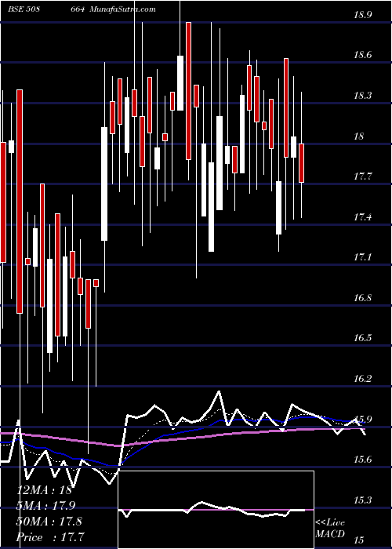Click the 5MA : 17.9 reading

[x=45, y=506]
